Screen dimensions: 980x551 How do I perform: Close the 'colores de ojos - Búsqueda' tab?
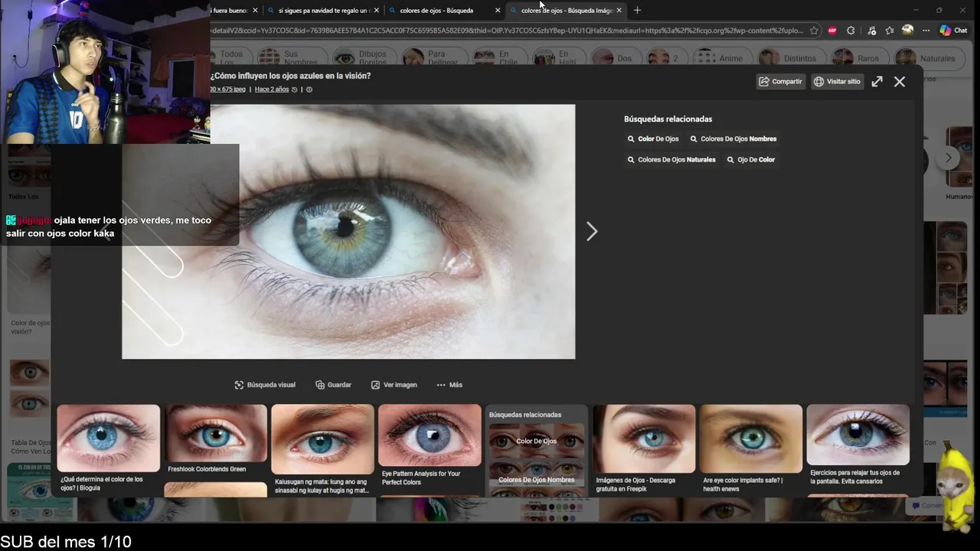click(498, 11)
